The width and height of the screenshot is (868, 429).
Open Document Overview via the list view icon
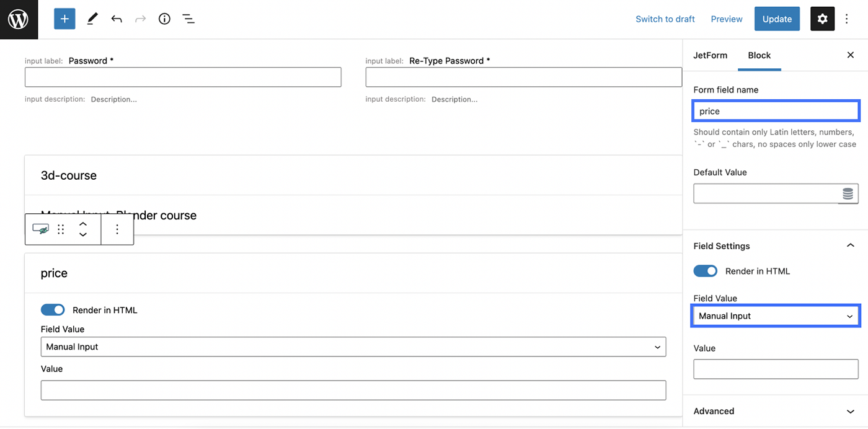pos(188,19)
